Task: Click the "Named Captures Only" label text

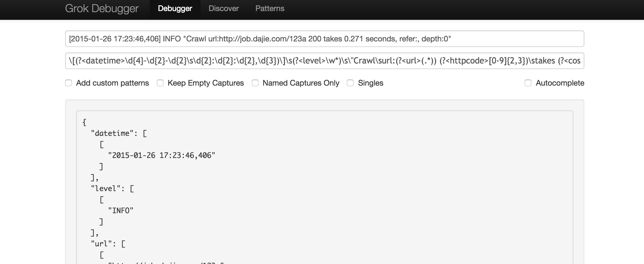Action: 301,83
